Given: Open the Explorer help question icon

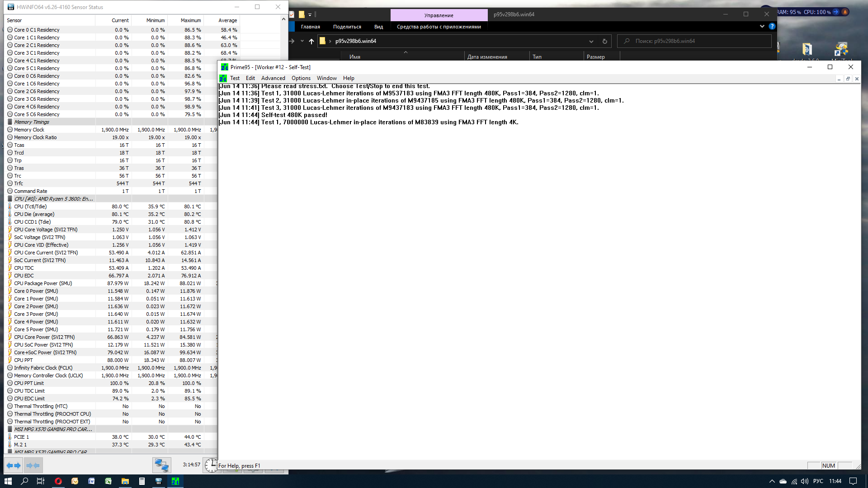Looking at the screenshot, I should point(772,27).
